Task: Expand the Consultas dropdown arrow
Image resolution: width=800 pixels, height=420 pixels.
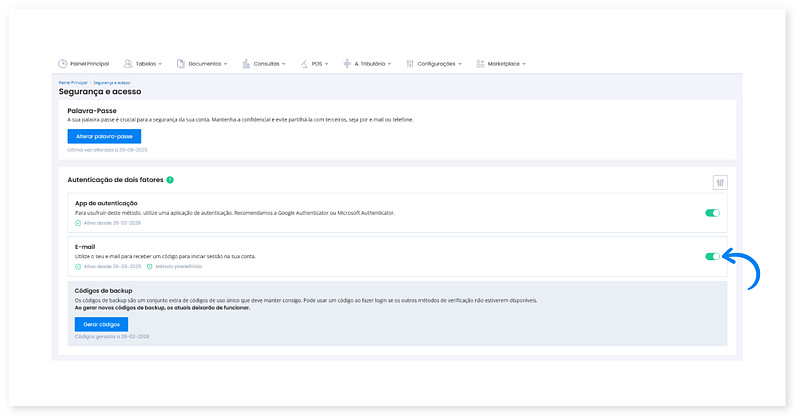Action: 284,64
